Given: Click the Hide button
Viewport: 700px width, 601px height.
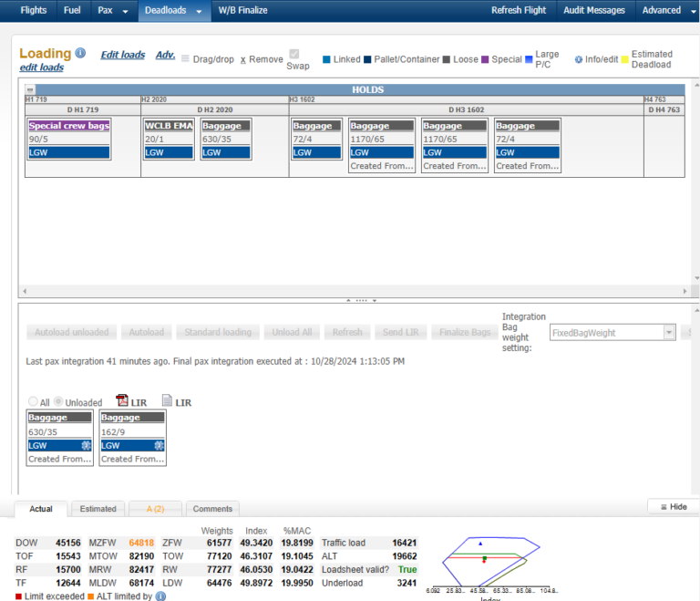Looking at the screenshot, I should (x=674, y=507).
